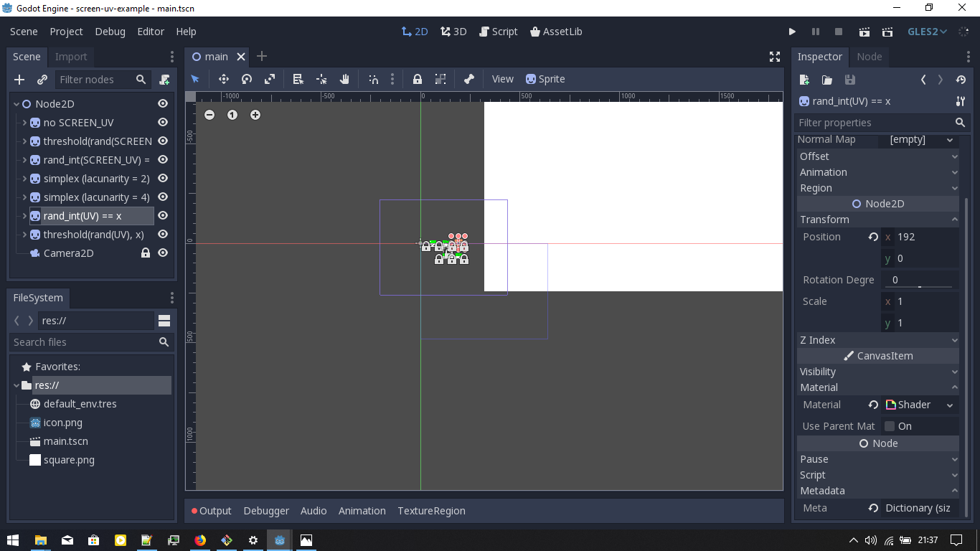This screenshot has width=980, height=551.
Task: Toggle visibility of the Camera2D node
Action: coord(162,253)
